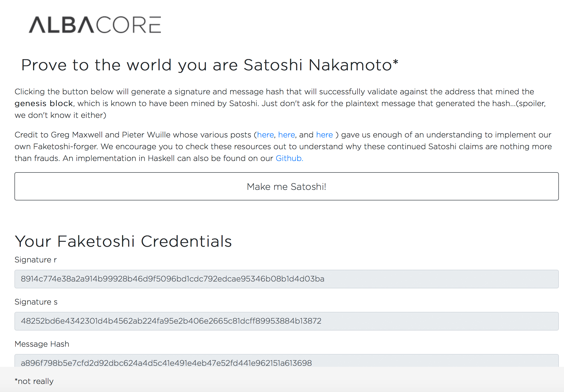
Task: Open the third 'here' link
Action: (x=324, y=135)
